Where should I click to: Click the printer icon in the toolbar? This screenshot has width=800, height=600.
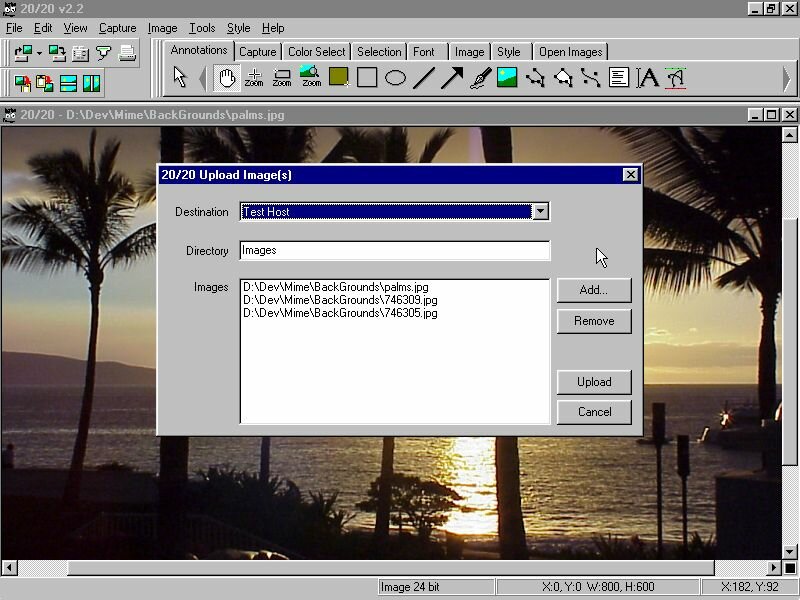(x=127, y=54)
